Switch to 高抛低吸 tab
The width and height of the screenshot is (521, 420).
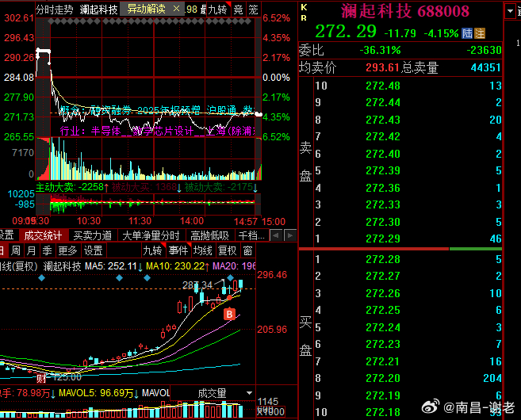click(209, 235)
